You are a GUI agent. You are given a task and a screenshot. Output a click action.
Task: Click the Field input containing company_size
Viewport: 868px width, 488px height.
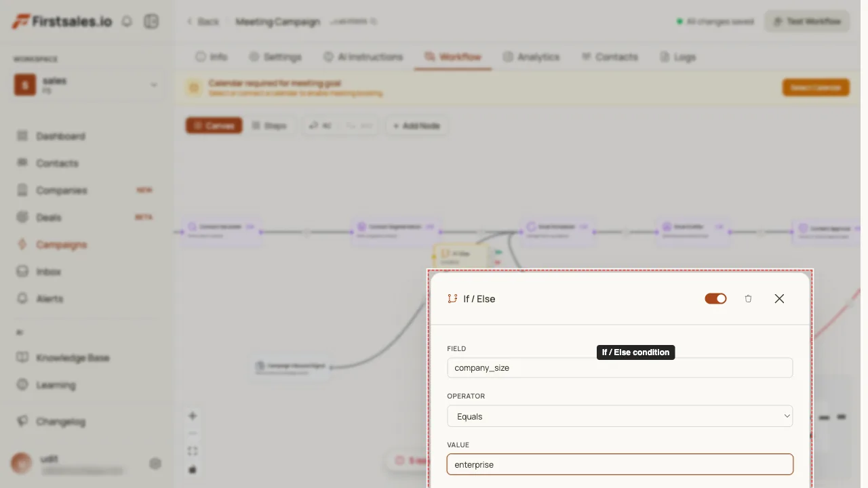click(620, 368)
